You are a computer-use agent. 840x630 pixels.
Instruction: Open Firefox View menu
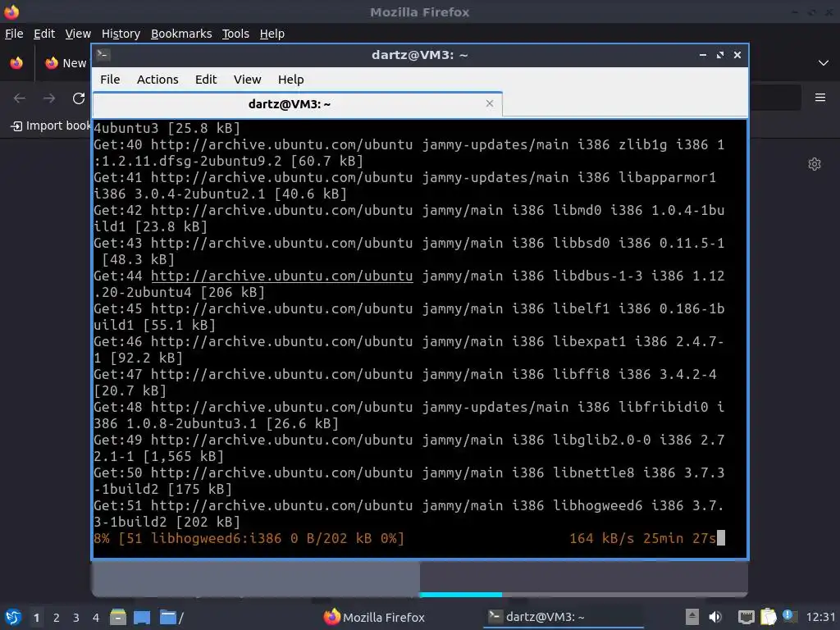point(78,34)
